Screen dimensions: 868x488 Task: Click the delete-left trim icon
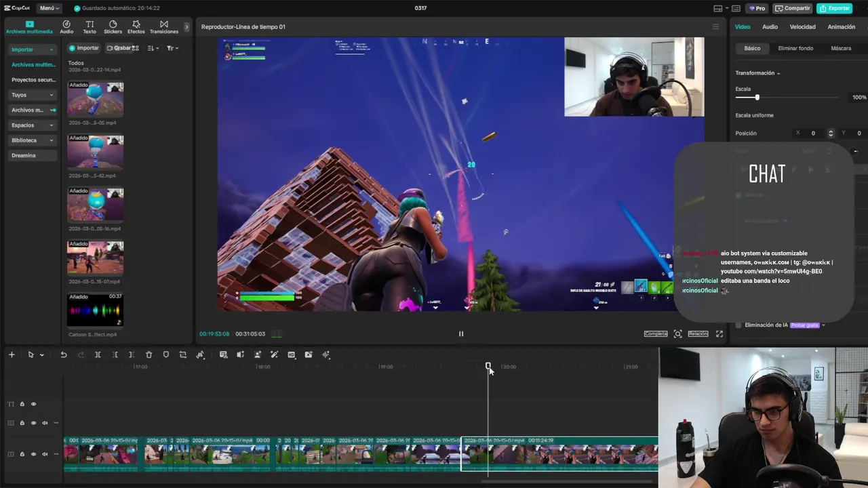115,354
